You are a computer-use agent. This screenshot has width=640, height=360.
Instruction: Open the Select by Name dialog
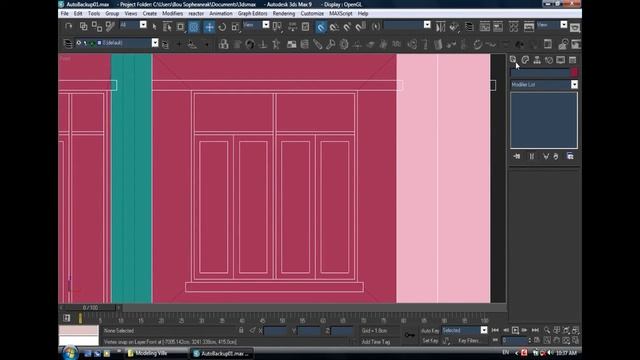coord(167,27)
